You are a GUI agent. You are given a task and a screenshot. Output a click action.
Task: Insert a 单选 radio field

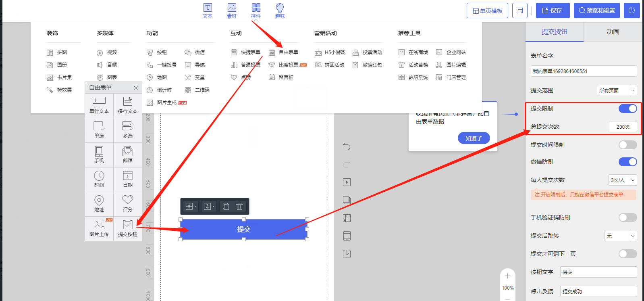[x=99, y=130]
